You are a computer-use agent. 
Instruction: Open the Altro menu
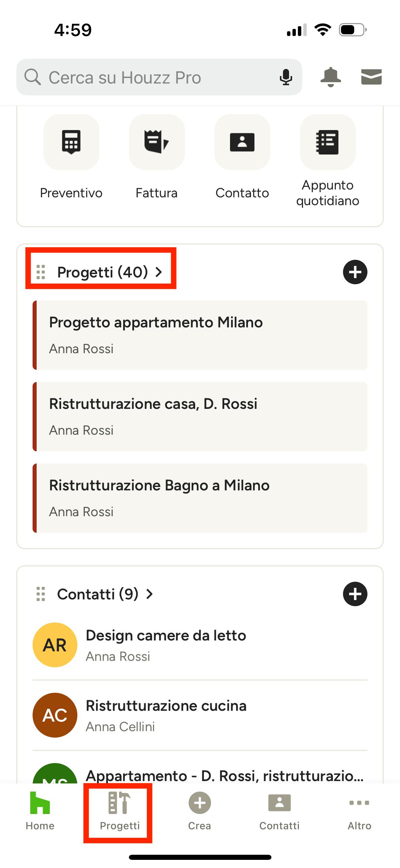tap(359, 812)
